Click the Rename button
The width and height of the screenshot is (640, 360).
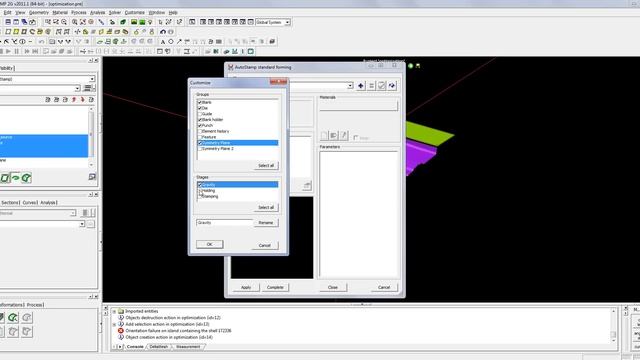pos(266,223)
